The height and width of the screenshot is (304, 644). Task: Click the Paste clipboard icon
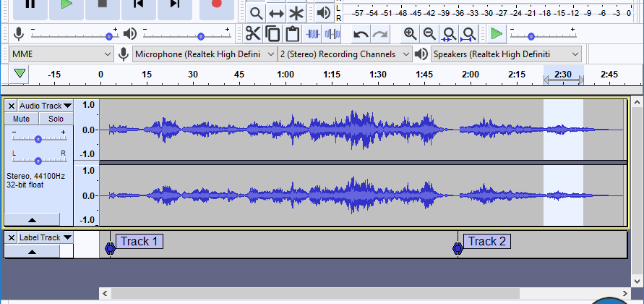[x=292, y=33]
